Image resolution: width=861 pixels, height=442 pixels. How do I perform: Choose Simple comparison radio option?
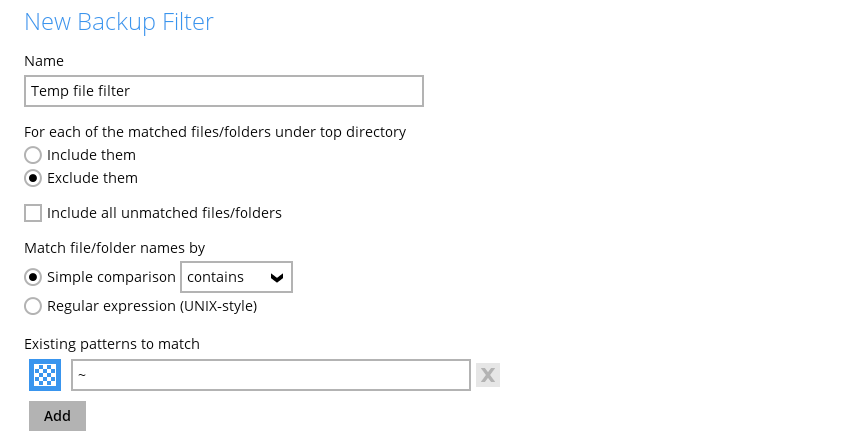[x=33, y=277]
